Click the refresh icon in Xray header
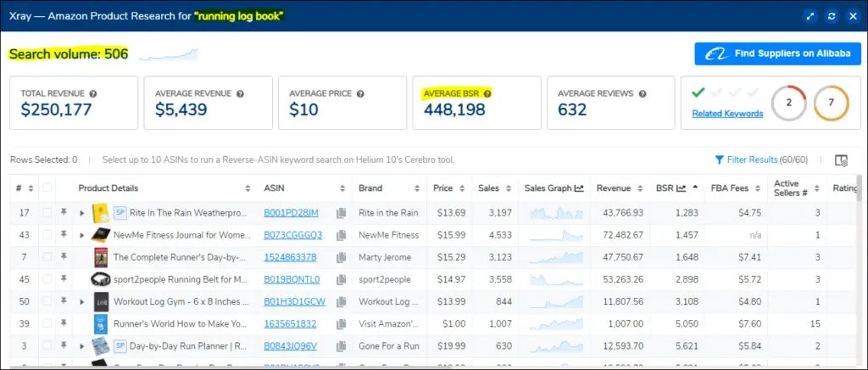Viewport: 868px width, 370px height. pyautogui.click(x=832, y=16)
